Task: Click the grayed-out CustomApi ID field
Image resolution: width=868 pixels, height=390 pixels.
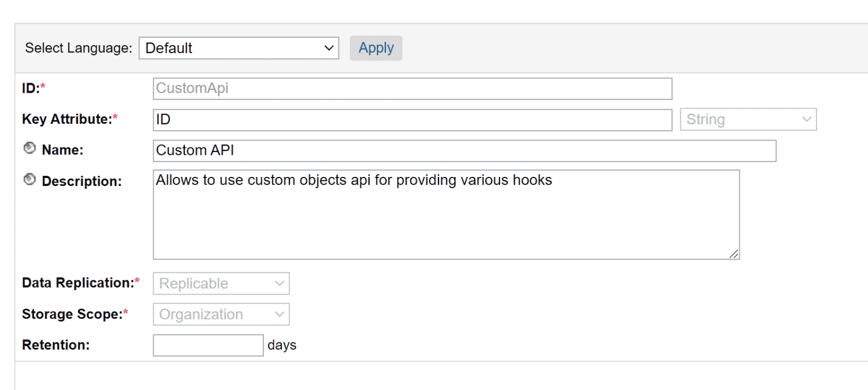Action: coord(412,88)
